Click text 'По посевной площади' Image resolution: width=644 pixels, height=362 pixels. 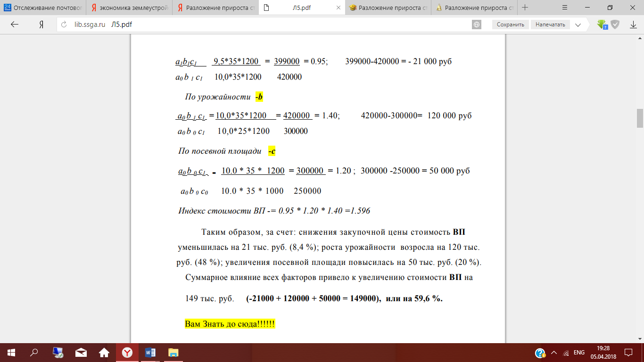220,151
